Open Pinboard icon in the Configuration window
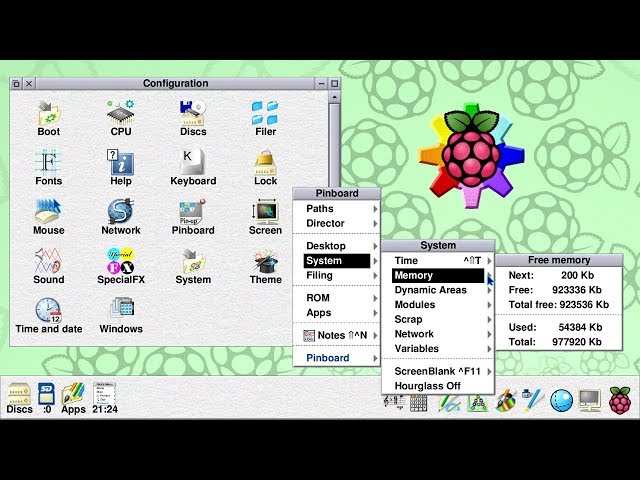The height and width of the screenshot is (480, 640). [193, 217]
